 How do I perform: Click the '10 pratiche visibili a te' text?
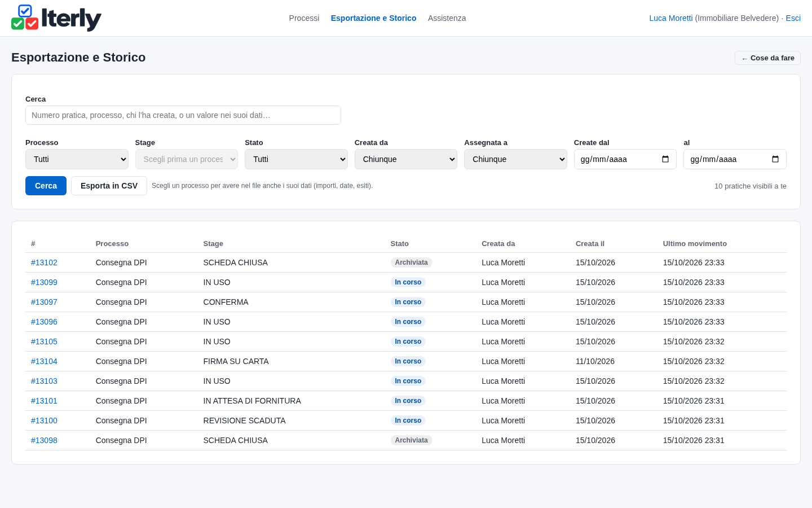click(x=751, y=186)
